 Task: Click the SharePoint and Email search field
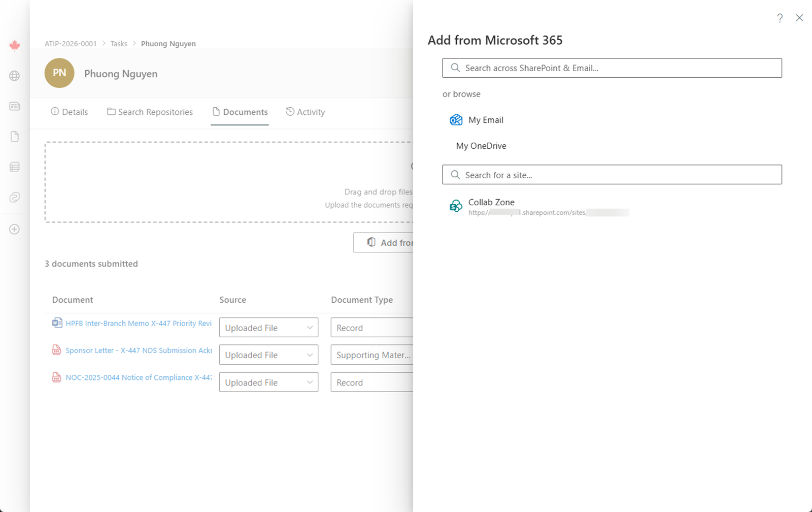tap(612, 68)
